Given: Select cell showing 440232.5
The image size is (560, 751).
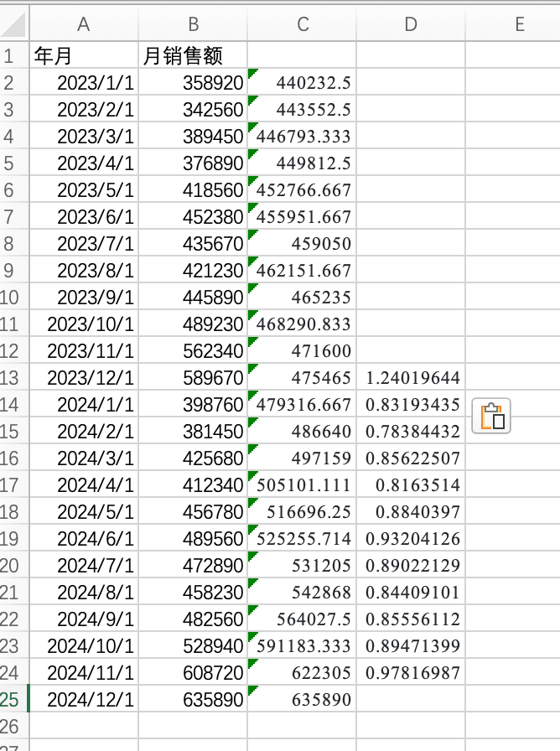Looking at the screenshot, I should pos(302,83).
